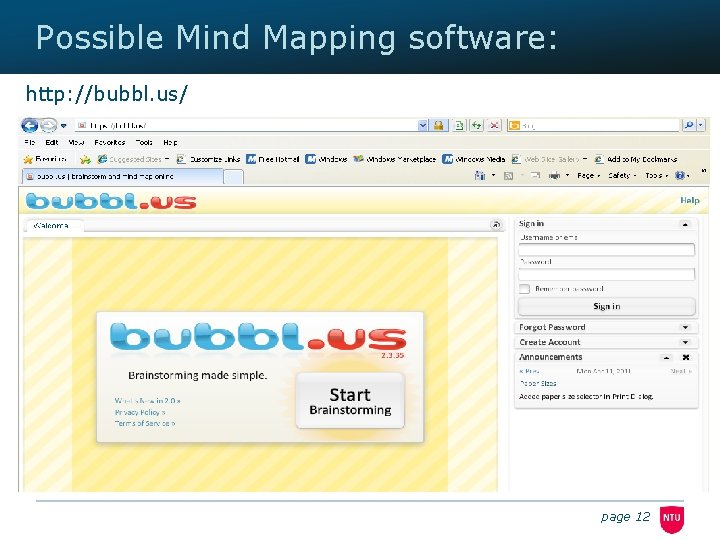This screenshot has width=720, height=540.
Task: Click the green Refresh arrows icon
Action: point(477,125)
